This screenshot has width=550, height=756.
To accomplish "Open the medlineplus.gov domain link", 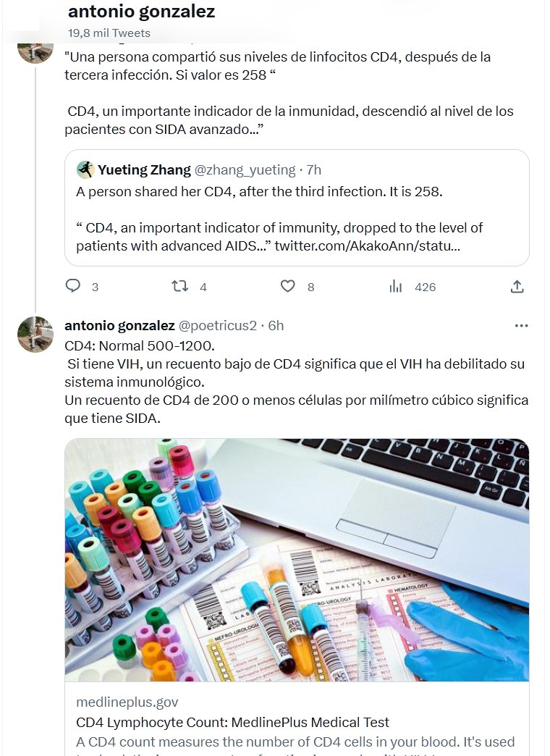I will pyautogui.click(x=127, y=702).
